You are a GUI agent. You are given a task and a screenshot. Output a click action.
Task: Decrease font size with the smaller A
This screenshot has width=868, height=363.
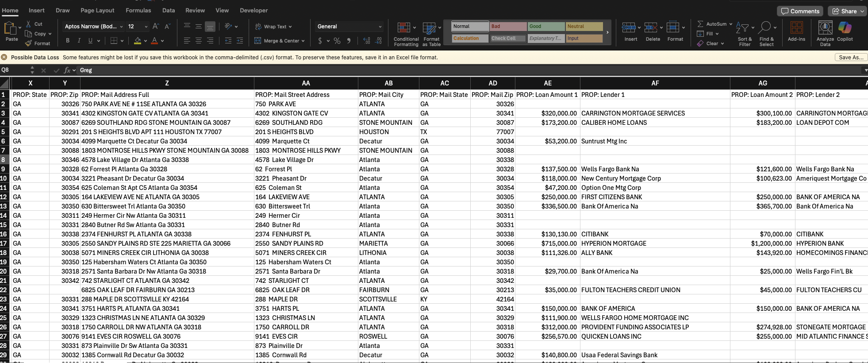(x=167, y=27)
